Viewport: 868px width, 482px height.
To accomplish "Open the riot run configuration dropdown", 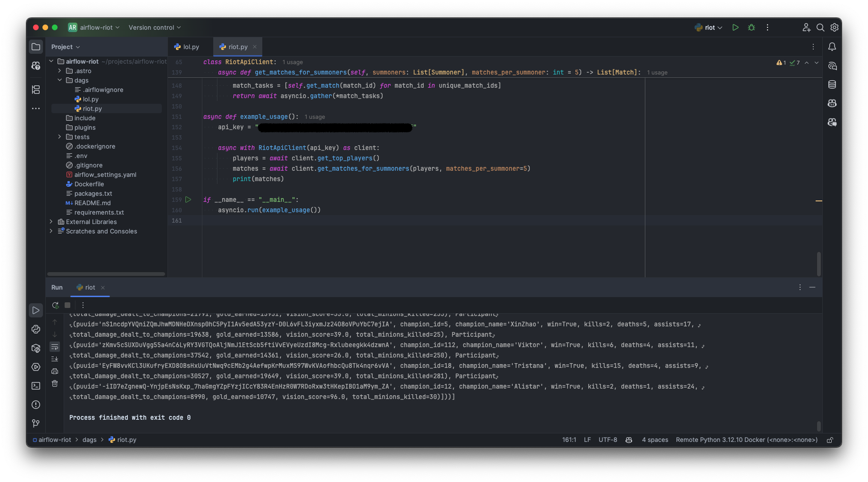I will pyautogui.click(x=709, y=27).
